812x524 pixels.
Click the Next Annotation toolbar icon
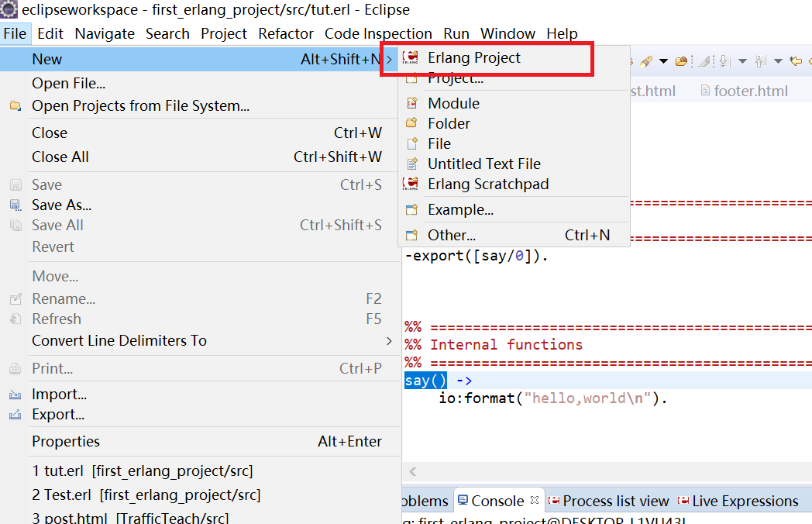click(x=725, y=62)
